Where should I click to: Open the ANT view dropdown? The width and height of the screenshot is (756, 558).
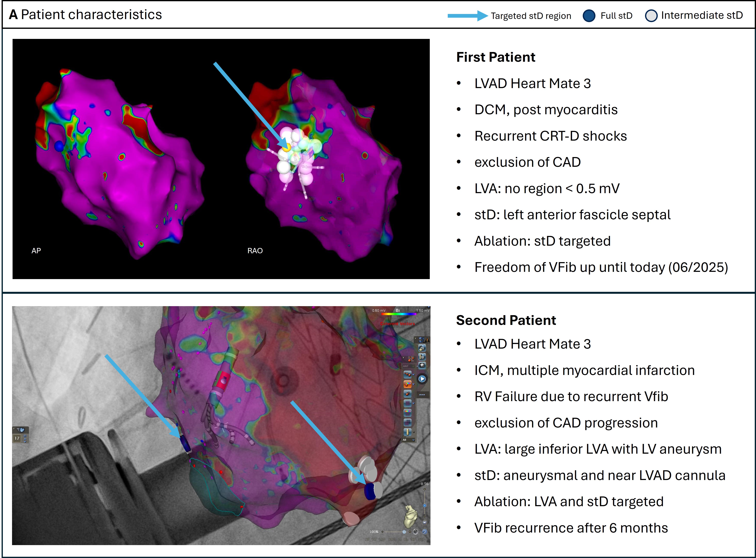409,366
